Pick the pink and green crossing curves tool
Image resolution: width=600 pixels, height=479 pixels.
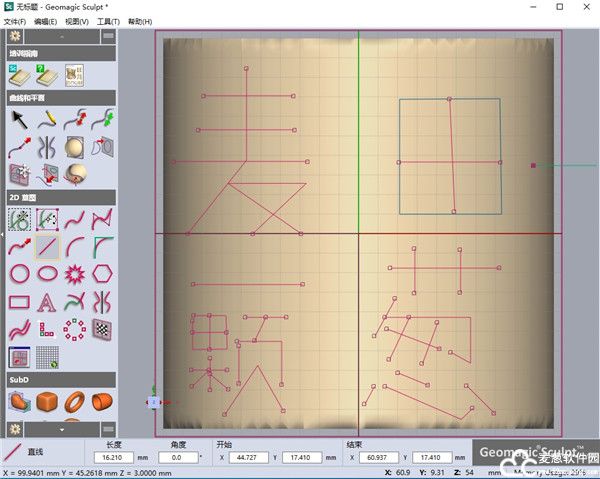(x=75, y=302)
